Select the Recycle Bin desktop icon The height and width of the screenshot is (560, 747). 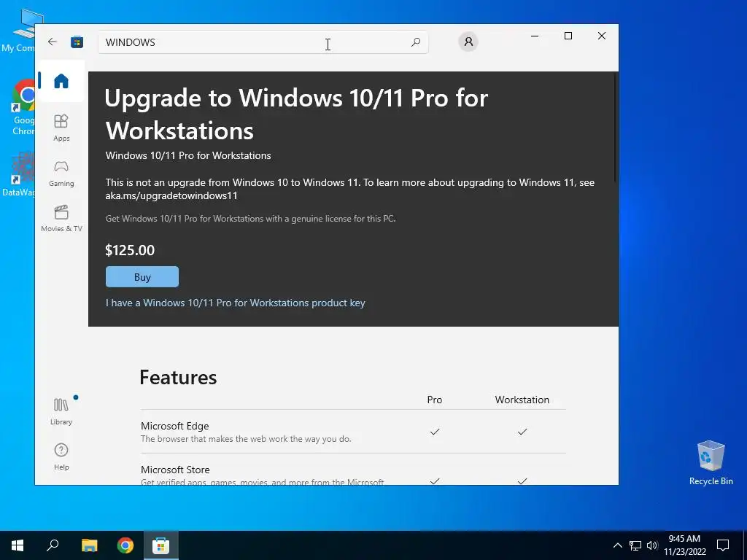point(711,463)
